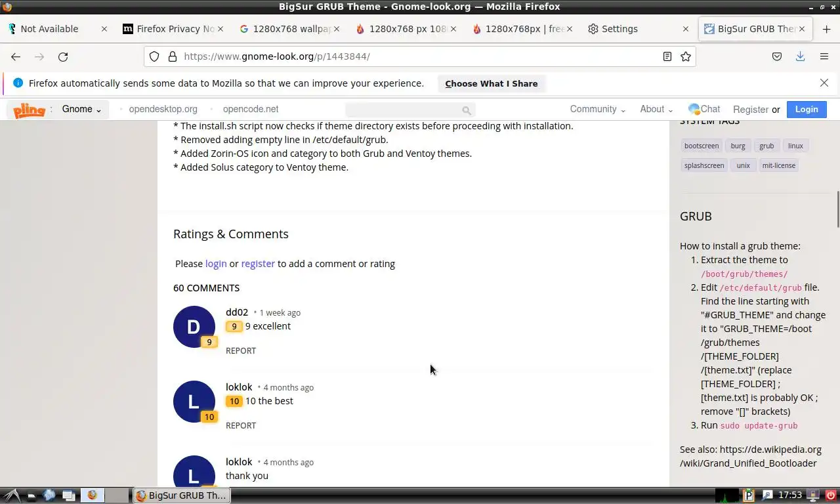Open opendesktop.org link

pos(163,109)
